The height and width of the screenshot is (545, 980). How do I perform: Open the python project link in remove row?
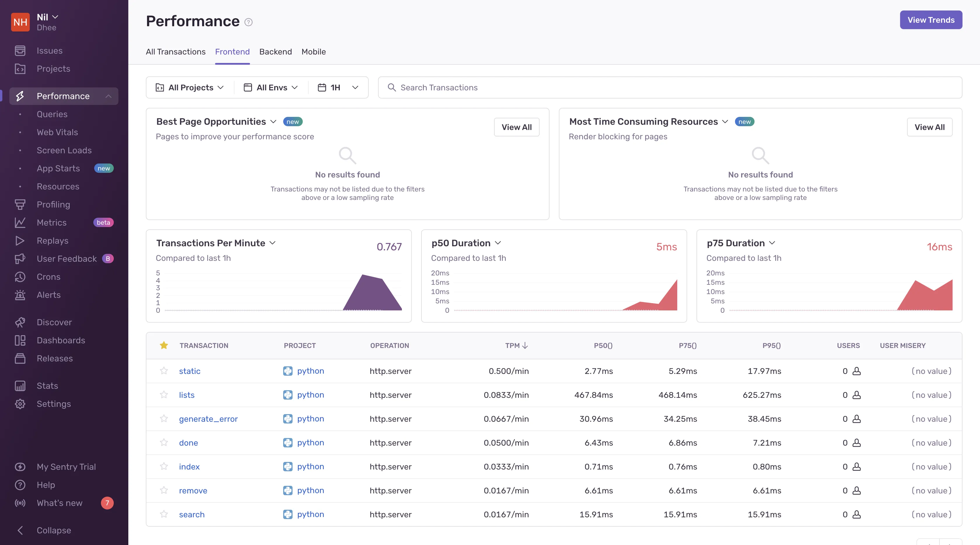[311, 490]
